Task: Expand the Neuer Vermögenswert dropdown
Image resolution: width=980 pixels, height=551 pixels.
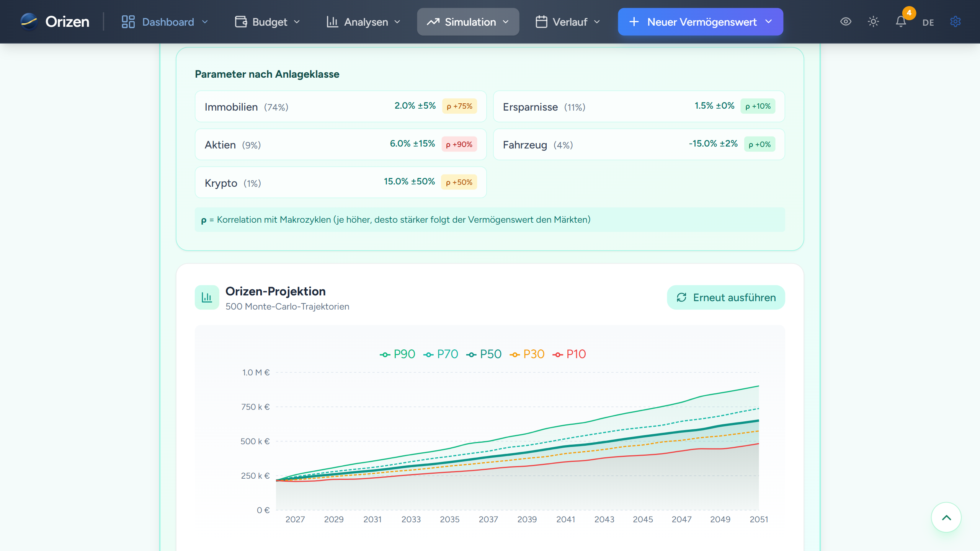Action: point(769,22)
